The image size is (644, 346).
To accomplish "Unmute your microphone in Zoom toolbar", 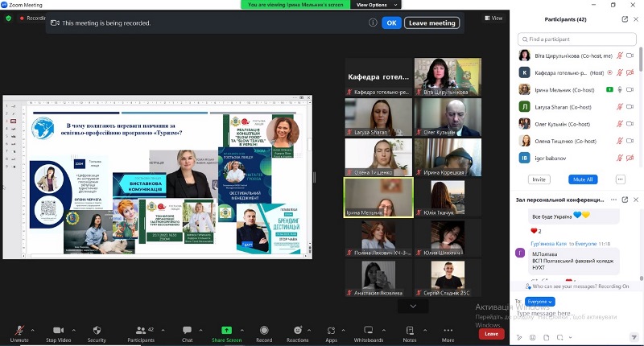I will click(19, 334).
